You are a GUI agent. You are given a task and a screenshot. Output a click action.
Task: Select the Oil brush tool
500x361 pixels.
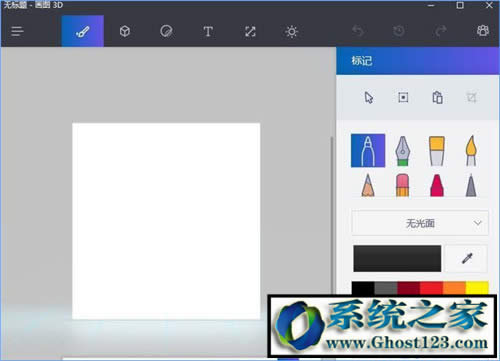click(x=437, y=151)
